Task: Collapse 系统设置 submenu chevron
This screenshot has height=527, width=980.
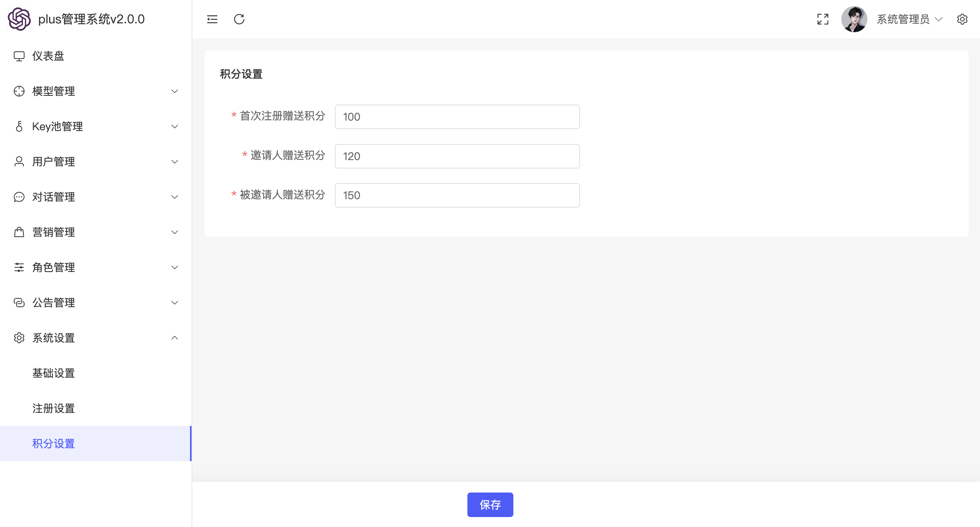Action: [x=175, y=338]
